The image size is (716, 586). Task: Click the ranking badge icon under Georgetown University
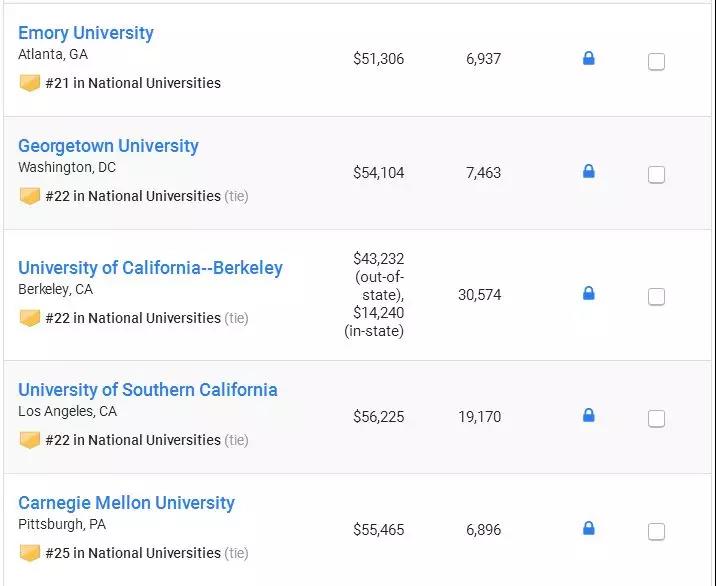pos(30,196)
